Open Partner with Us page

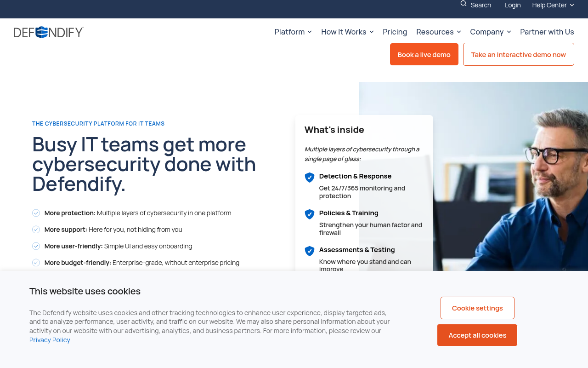[x=547, y=32]
